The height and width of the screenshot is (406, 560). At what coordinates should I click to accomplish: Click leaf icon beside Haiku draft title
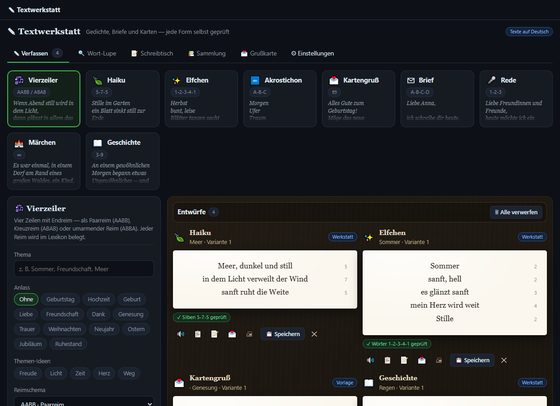coord(179,237)
